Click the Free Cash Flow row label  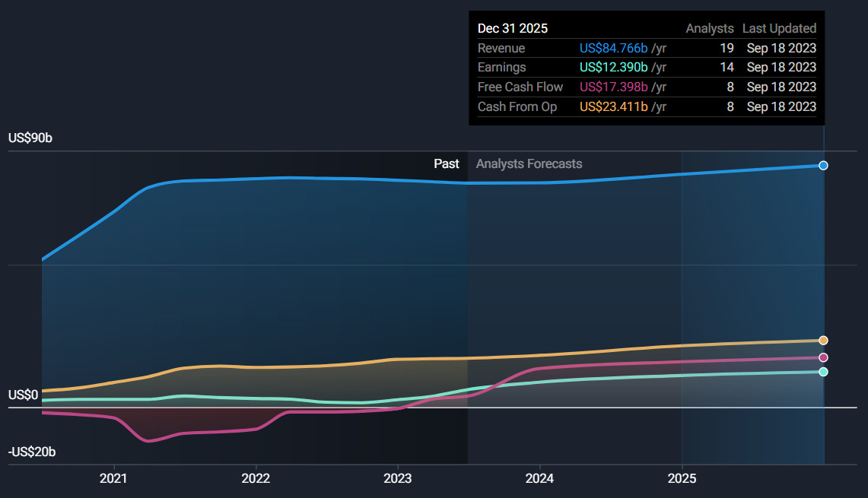click(520, 87)
